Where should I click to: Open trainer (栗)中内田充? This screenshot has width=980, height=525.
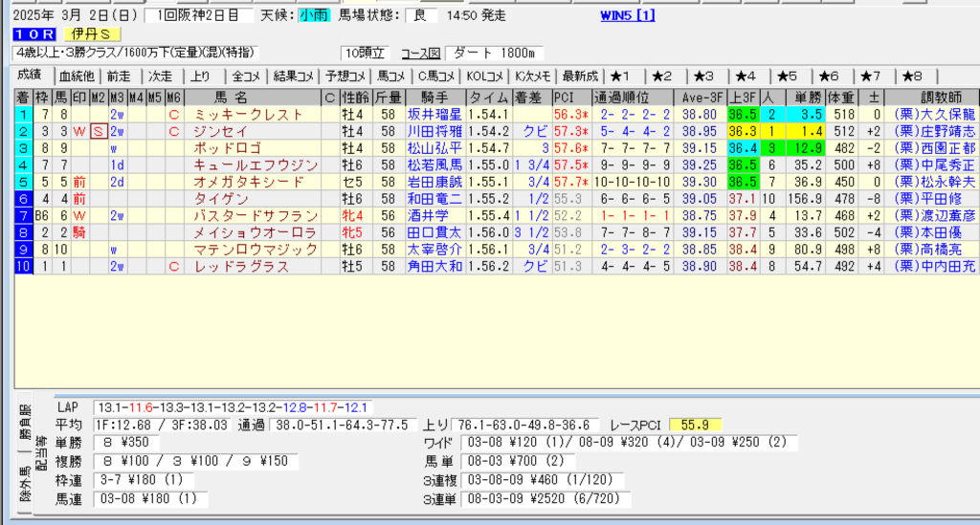(x=935, y=267)
